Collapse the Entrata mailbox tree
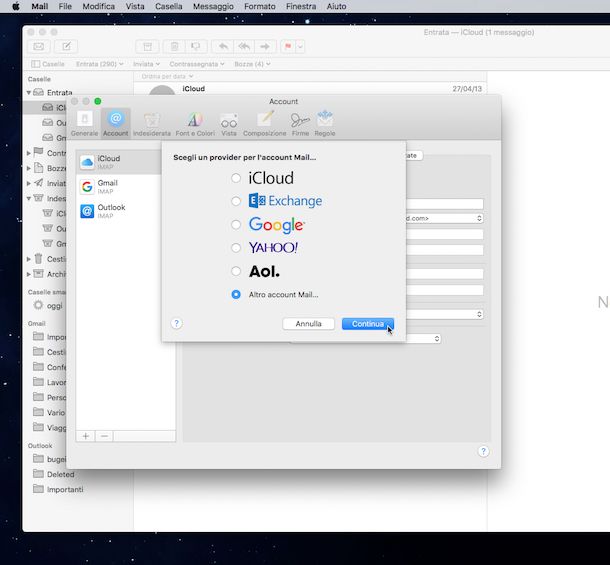This screenshot has width=610, height=565. (29, 93)
